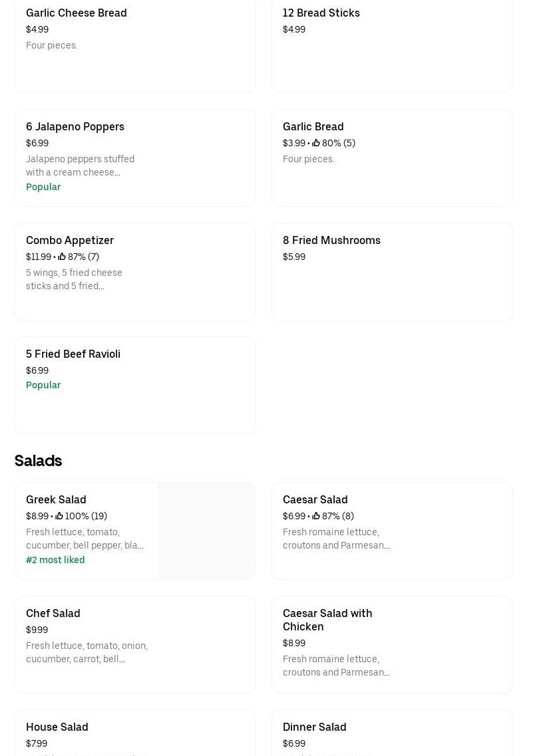Image resolution: width=535 pixels, height=756 pixels.
Task: Click the Salads section heading
Action: click(x=38, y=460)
